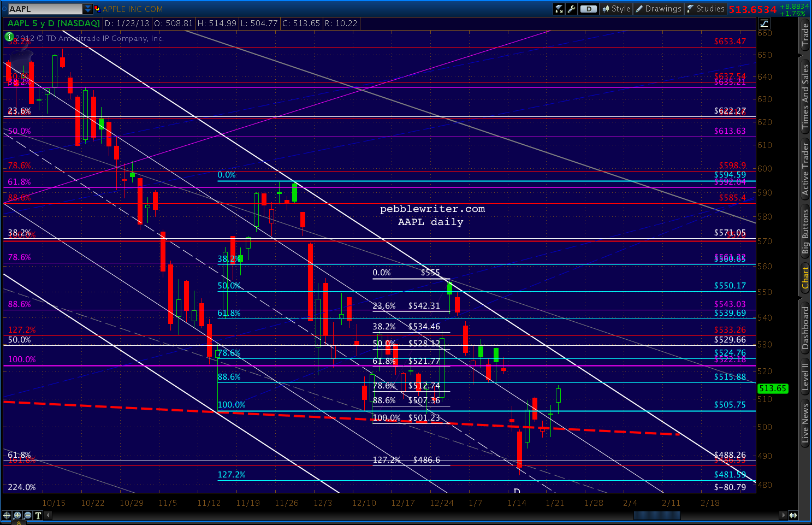The width and height of the screenshot is (812, 525).
Task: Open the Dashboard side tab
Action: [805, 328]
